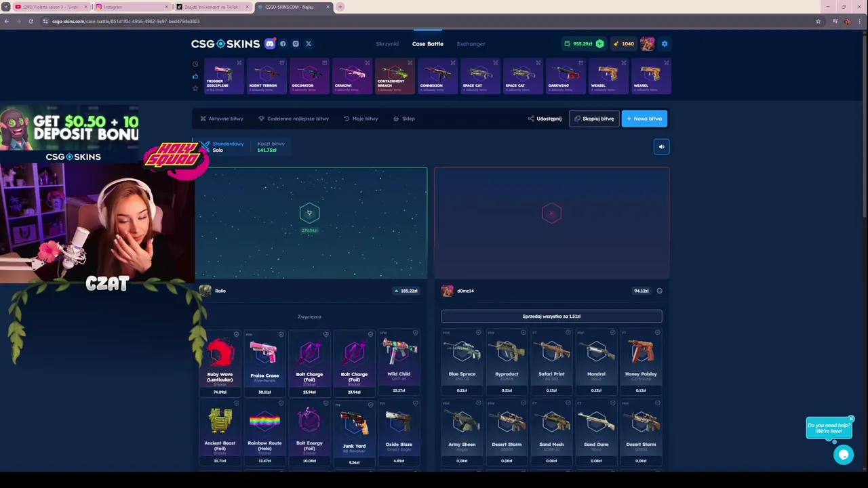Image resolution: width=868 pixels, height=488 pixels.
Task: Toggle checkmark on Wild Child card
Action: click(x=415, y=333)
